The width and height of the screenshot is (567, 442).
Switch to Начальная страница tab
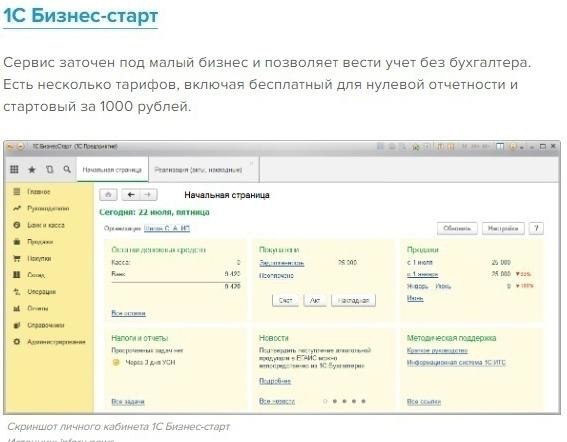point(112,170)
